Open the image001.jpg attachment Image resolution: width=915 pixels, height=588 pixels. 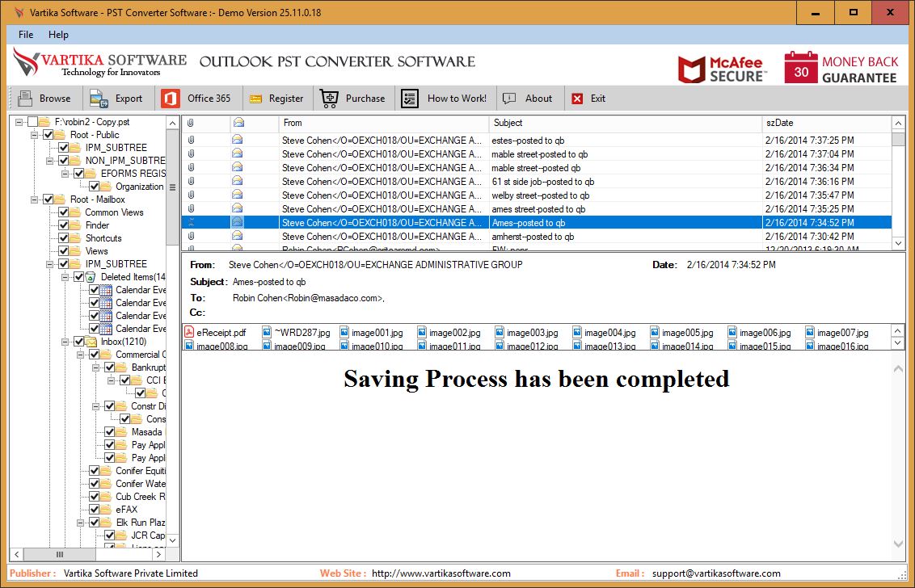371,333
